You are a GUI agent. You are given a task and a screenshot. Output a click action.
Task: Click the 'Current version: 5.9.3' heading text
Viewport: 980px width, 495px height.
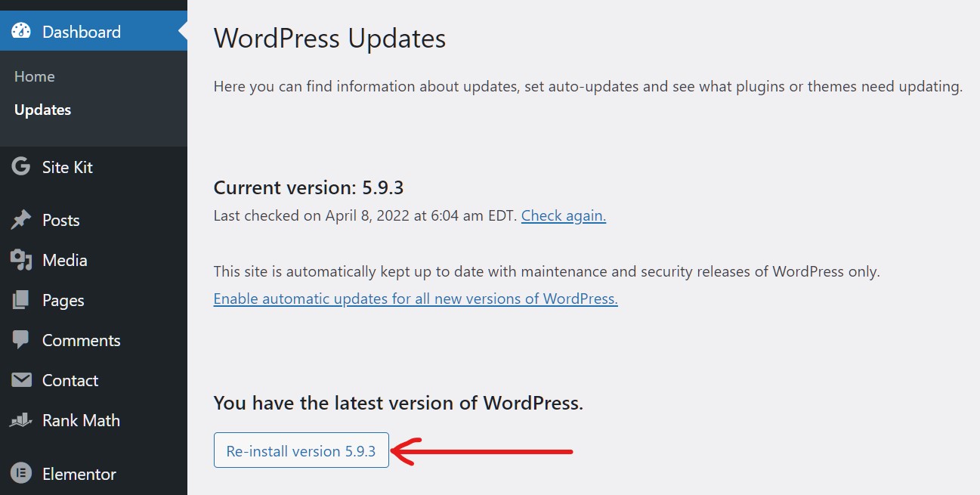coord(314,187)
